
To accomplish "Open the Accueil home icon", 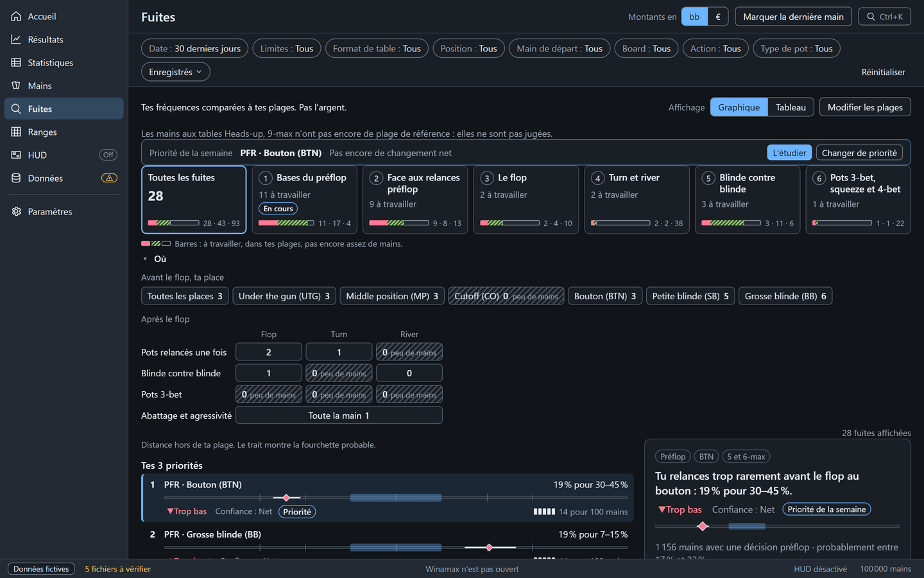I will click(16, 16).
